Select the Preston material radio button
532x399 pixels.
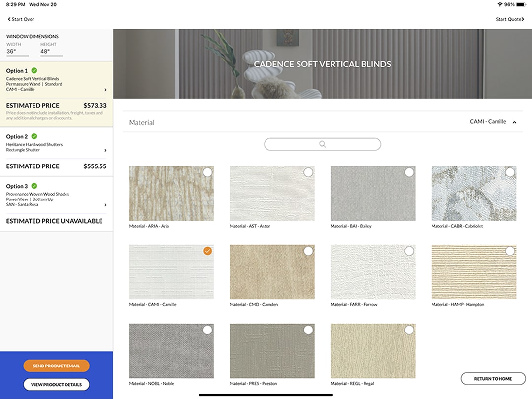[308, 330]
